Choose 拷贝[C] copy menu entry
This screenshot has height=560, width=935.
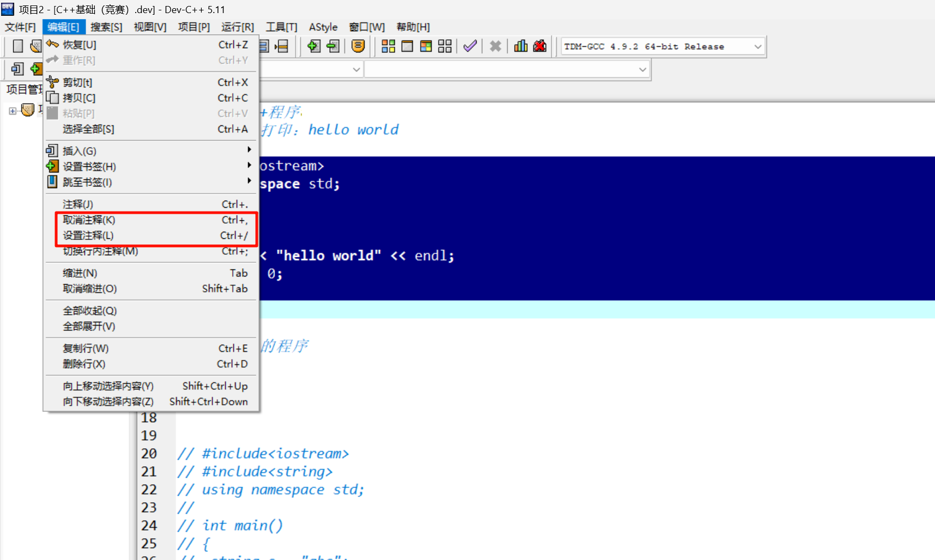coord(150,98)
